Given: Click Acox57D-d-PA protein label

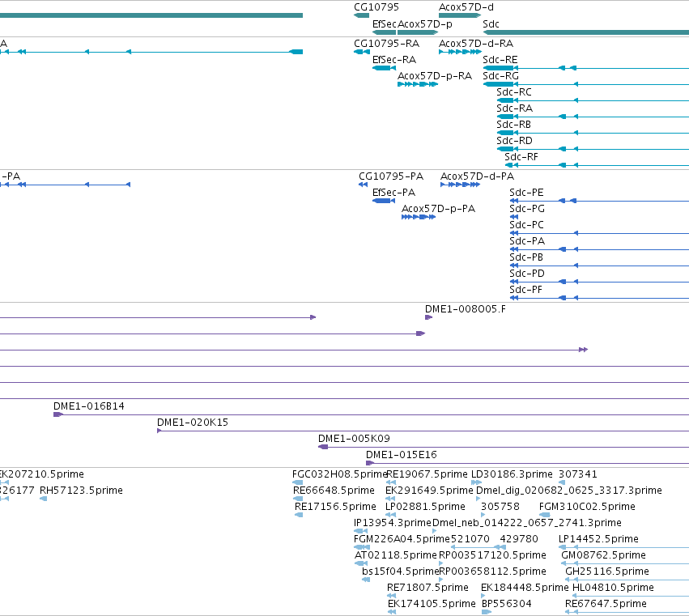Looking at the screenshot, I should [477, 176].
